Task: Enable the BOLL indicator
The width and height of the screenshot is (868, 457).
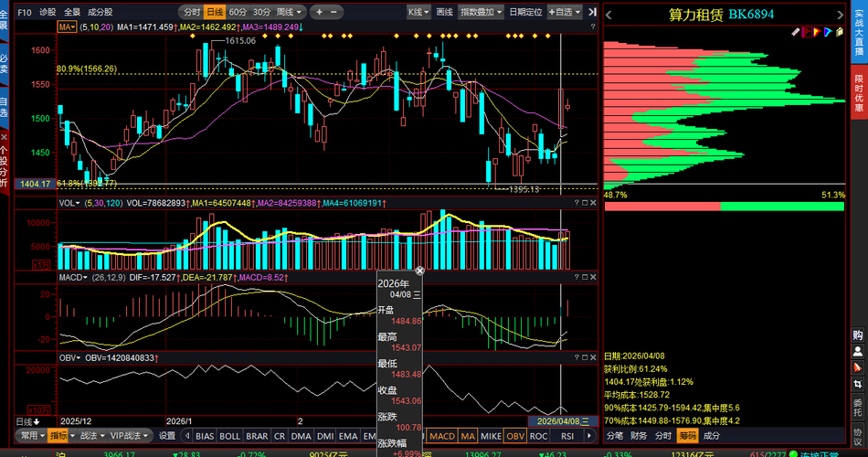Action: click(x=229, y=436)
